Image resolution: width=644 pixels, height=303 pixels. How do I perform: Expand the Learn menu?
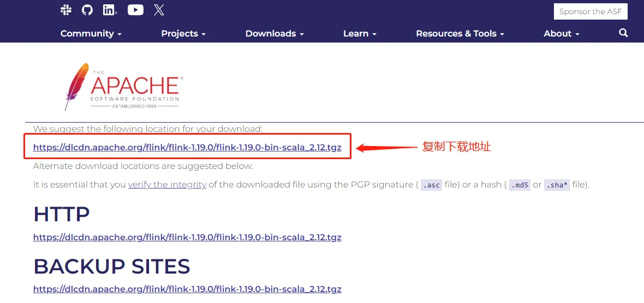[360, 34]
